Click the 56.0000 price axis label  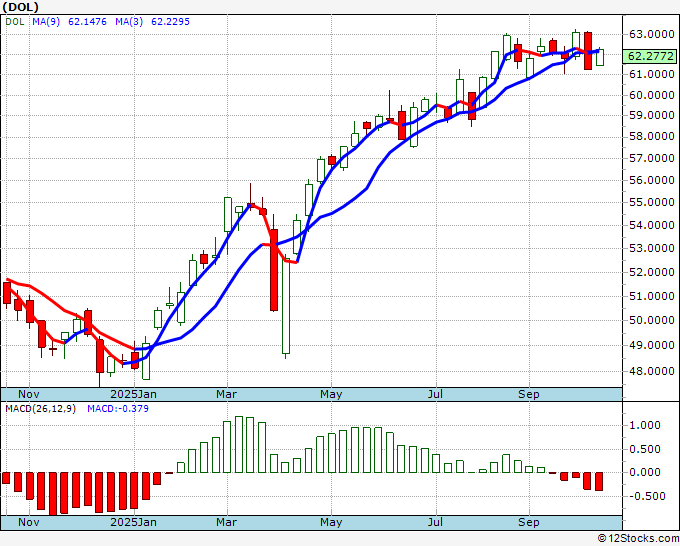[x=651, y=180]
